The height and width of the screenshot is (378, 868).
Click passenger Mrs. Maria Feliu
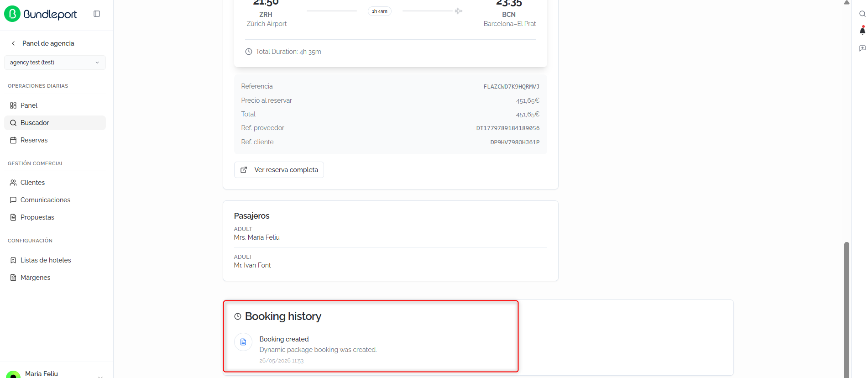pos(257,237)
